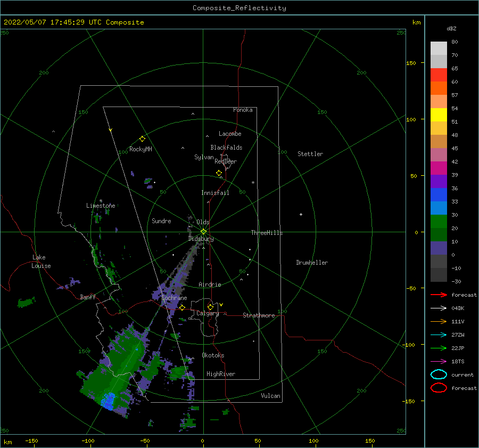The width and height of the screenshot is (479, 448).
Task: Select the Airdrie label
Action: coord(210,284)
